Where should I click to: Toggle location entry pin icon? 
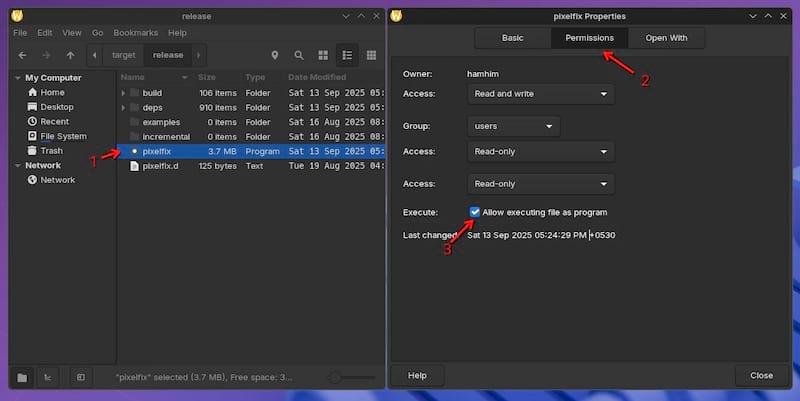click(275, 55)
